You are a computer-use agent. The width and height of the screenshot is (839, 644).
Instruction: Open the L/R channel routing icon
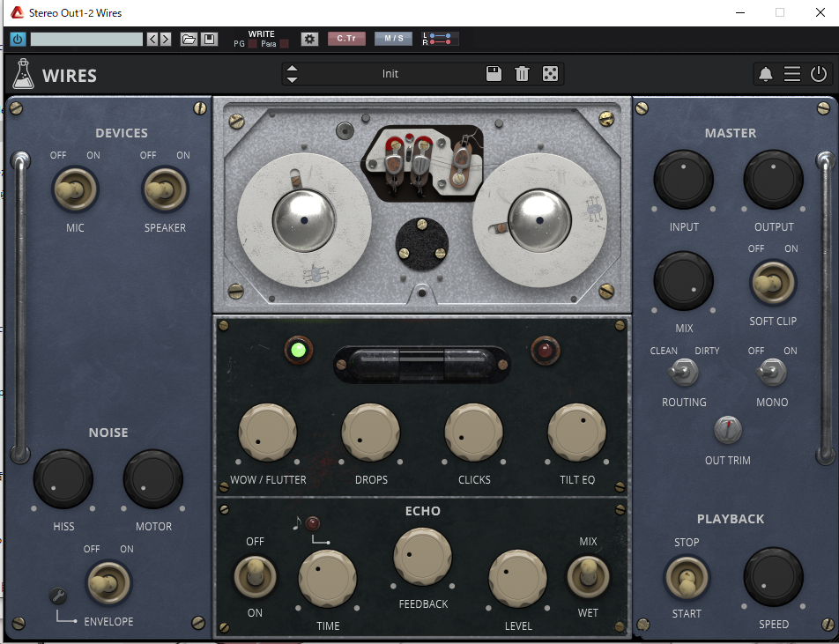click(x=441, y=39)
